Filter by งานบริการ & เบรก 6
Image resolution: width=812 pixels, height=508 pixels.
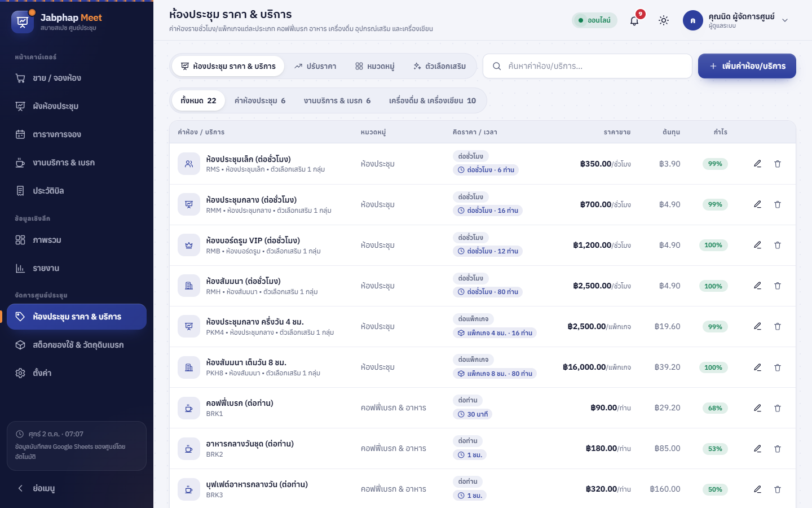point(337,100)
